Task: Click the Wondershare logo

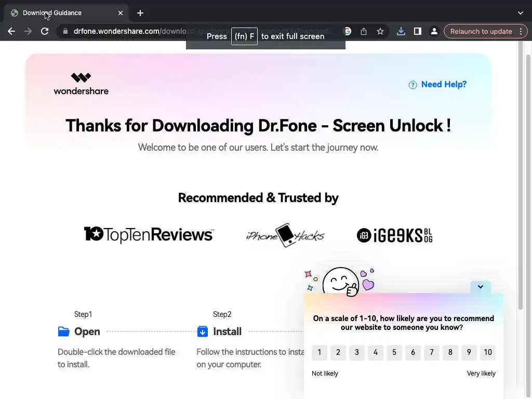Action: click(81, 84)
